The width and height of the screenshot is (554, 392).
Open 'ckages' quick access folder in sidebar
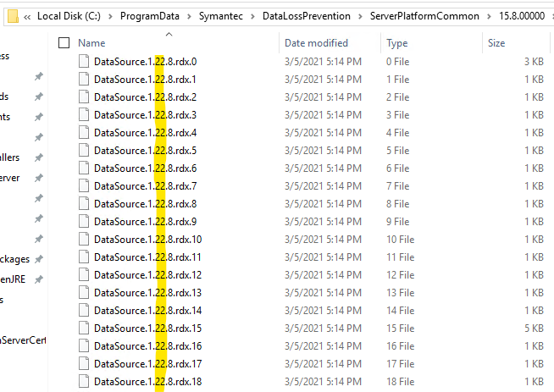14,260
